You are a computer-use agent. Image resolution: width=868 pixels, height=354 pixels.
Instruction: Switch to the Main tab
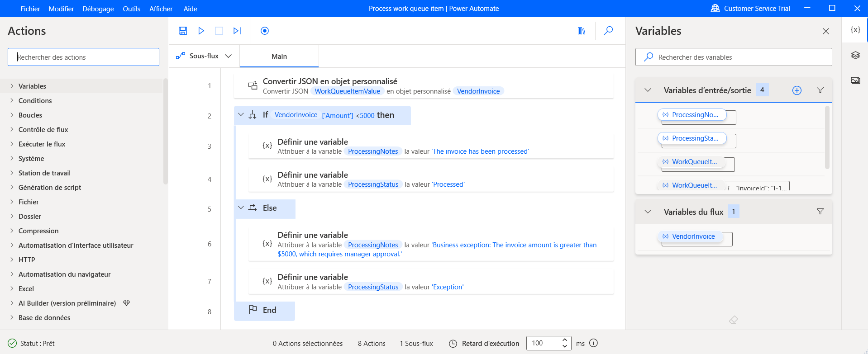279,56
